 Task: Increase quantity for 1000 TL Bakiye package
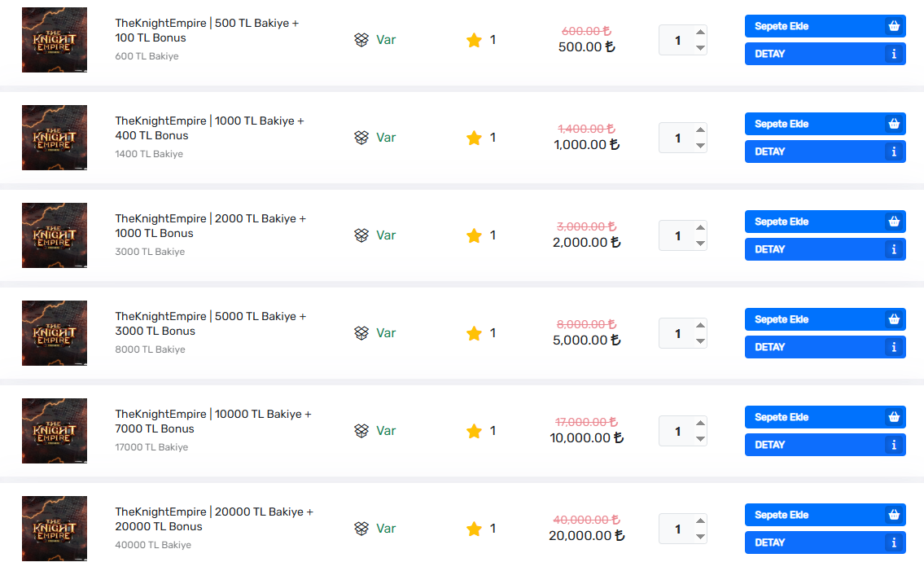(700, 130)
